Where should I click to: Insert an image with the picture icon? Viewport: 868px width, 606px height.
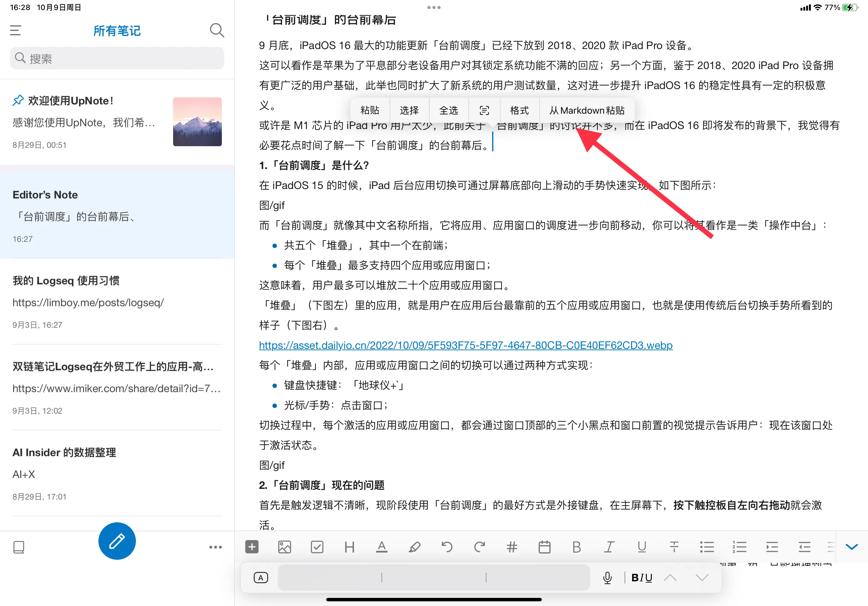click(x=284, y=547)
